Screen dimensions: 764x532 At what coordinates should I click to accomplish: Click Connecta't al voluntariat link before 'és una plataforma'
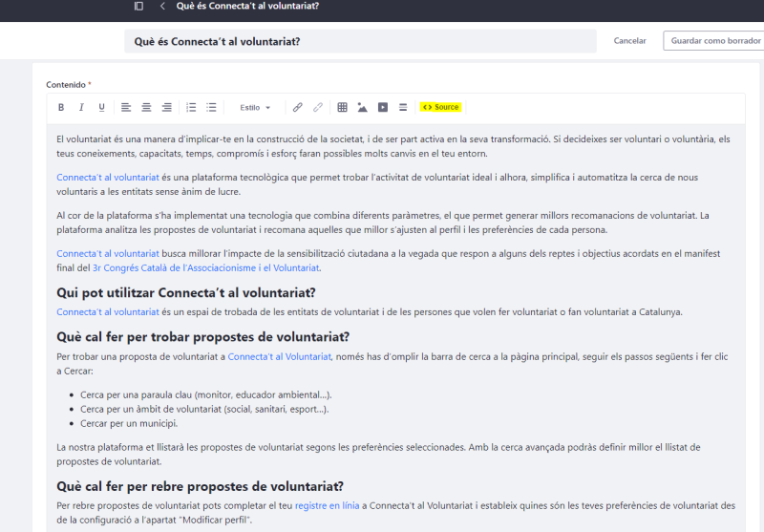click(x=108, y=178)
